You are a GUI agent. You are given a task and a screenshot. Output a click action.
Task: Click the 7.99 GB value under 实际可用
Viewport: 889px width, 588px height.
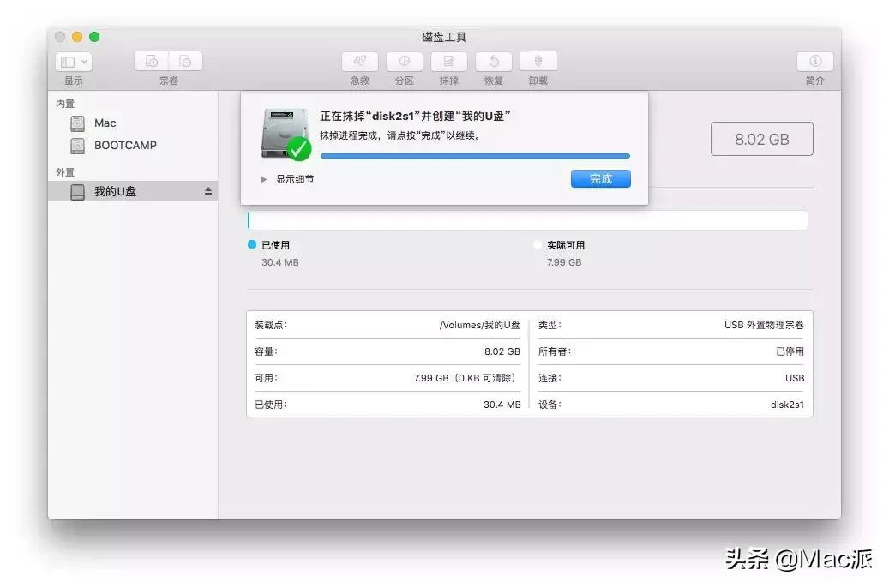point(564,262)
